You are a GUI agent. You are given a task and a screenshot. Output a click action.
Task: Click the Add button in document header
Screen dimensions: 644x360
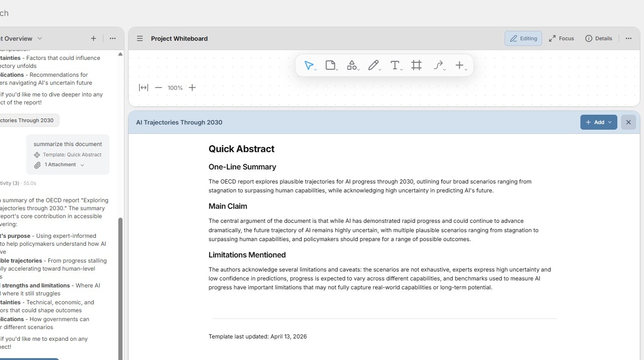(x=599, y=122)
